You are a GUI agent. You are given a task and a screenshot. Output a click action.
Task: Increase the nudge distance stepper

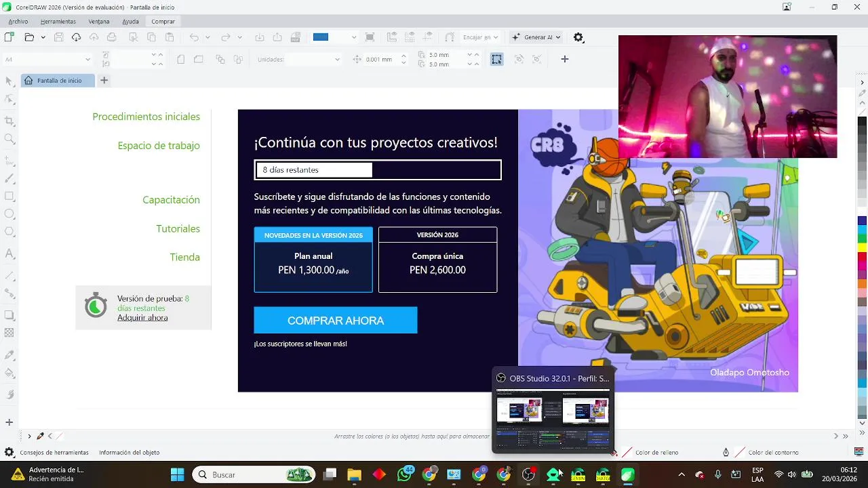click(403, 56)
